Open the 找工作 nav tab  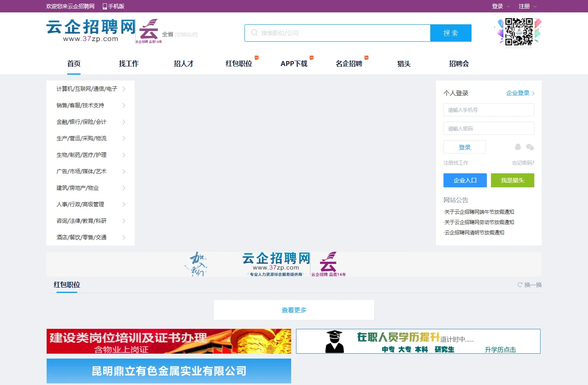pyautogui.click(x=129, y=64)
